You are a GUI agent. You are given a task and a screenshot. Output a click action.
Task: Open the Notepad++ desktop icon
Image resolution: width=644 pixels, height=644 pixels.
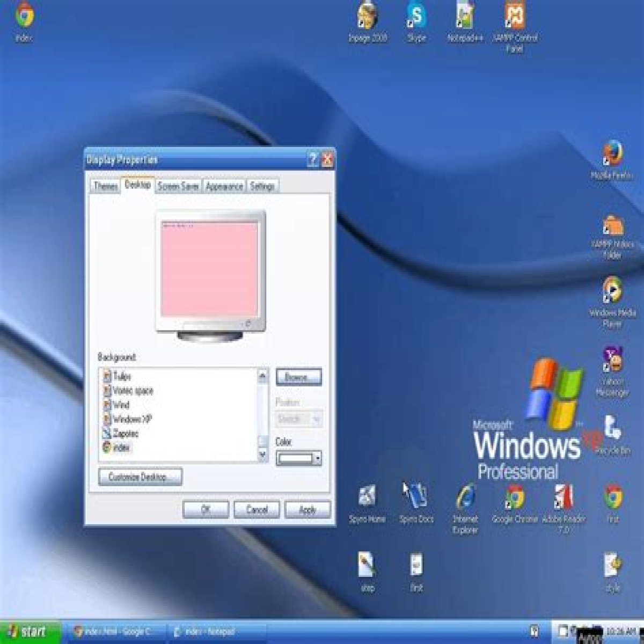[465, 21]
